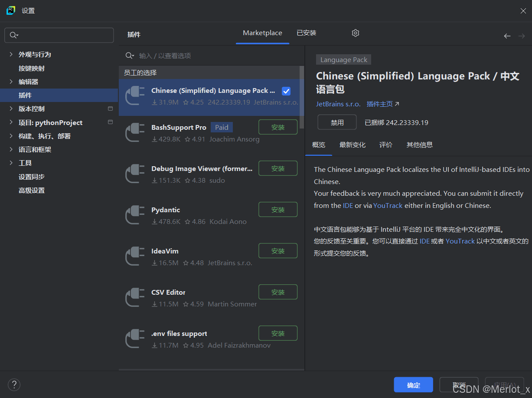Open the 评价 tab
The height and width of the screenshot is (398, 532).
tap(386, 145)
